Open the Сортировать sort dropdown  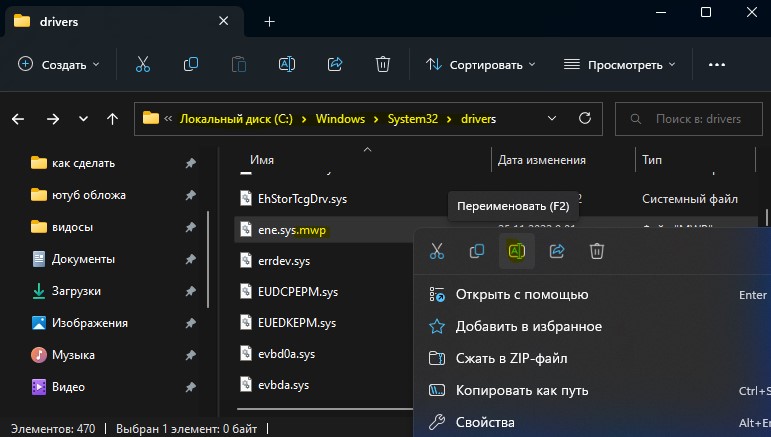(480, 64)
